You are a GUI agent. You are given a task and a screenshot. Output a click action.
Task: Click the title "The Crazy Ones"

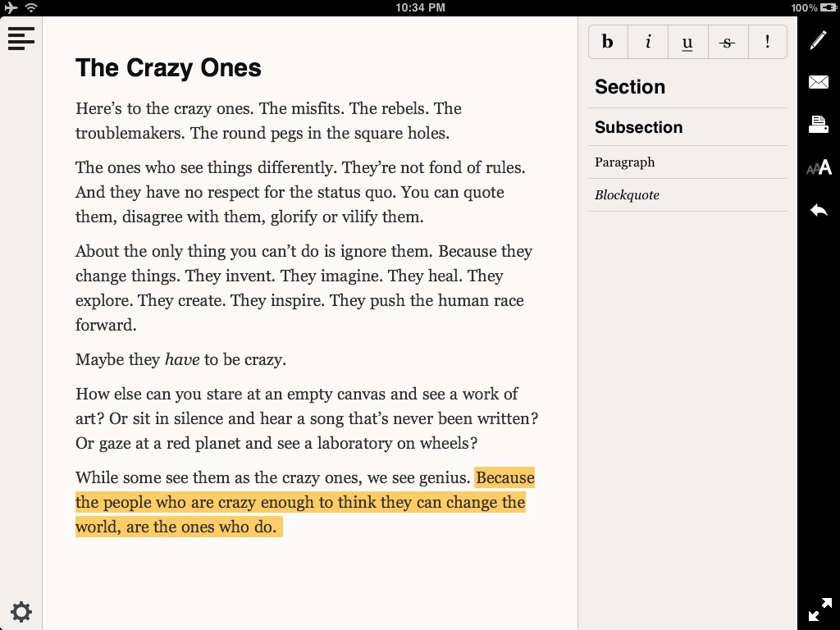(x=168, y=68)
